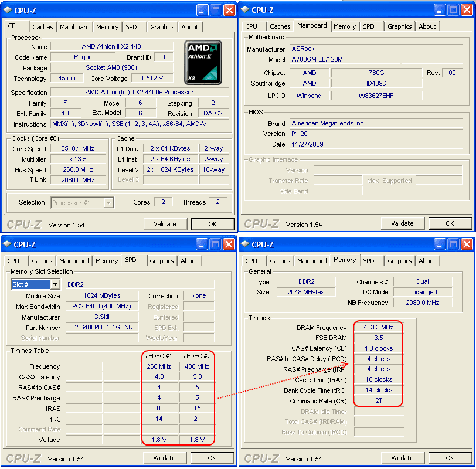This screenshot has height=469, width=476.
Task: Select SPD tab in Mainboard window
Action: 369,26
